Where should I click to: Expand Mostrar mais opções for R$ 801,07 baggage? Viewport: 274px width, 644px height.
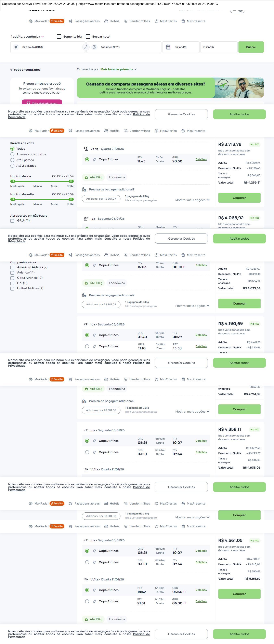192,200
